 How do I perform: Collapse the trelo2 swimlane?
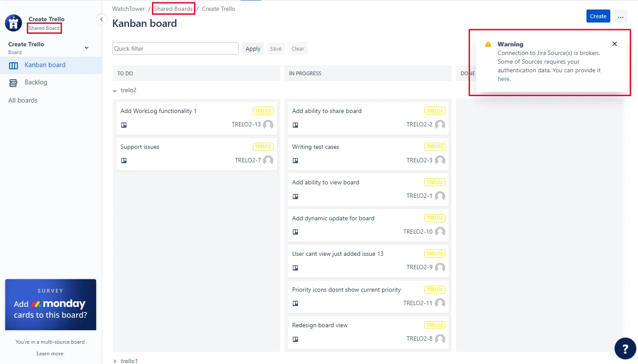(x=115, y=91)
